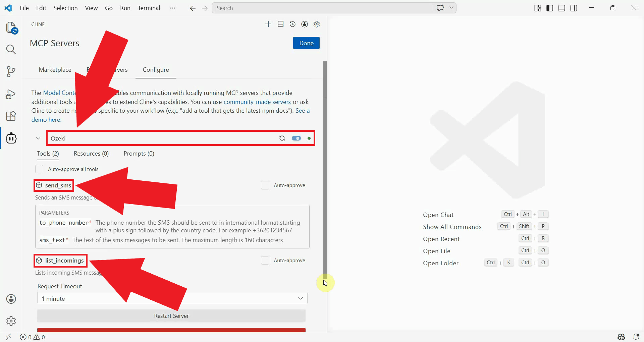Open the Explorer view in activity bar
The width and height of the screenshot is (644, 342).
click(x=11, y=27)
